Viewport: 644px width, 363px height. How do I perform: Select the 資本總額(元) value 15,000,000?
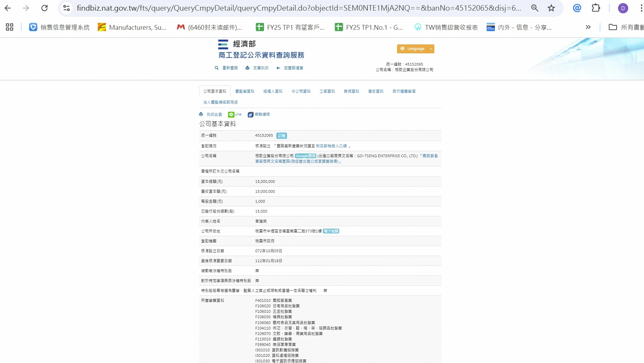[x=265, y=181]
